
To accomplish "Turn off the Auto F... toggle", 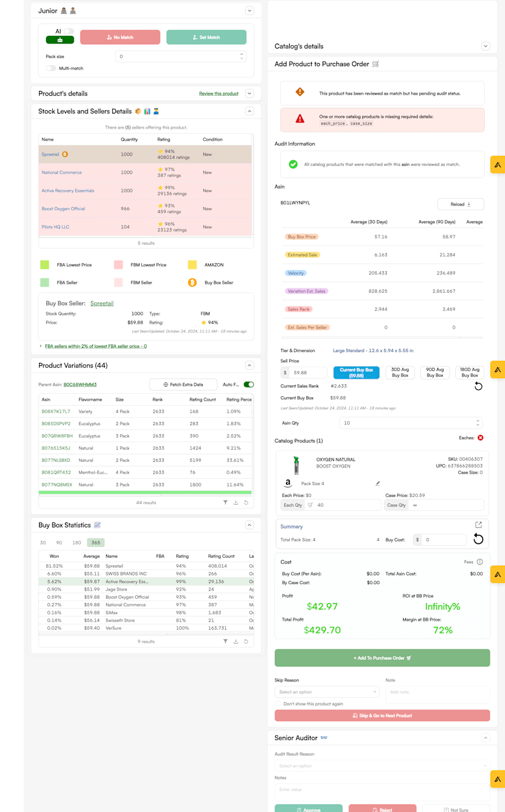I will pyautogui.click(x=249, y=384).
